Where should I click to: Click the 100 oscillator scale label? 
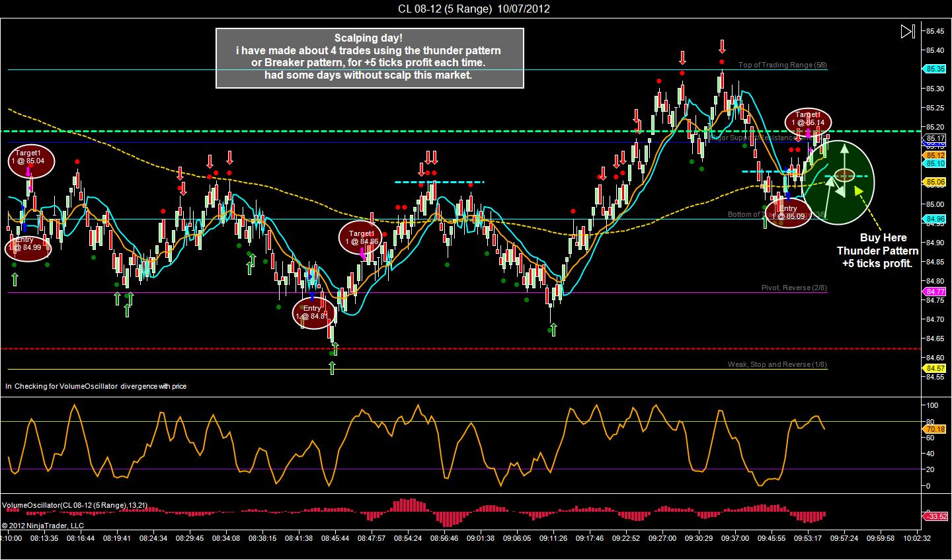click(x=933, y=405)
